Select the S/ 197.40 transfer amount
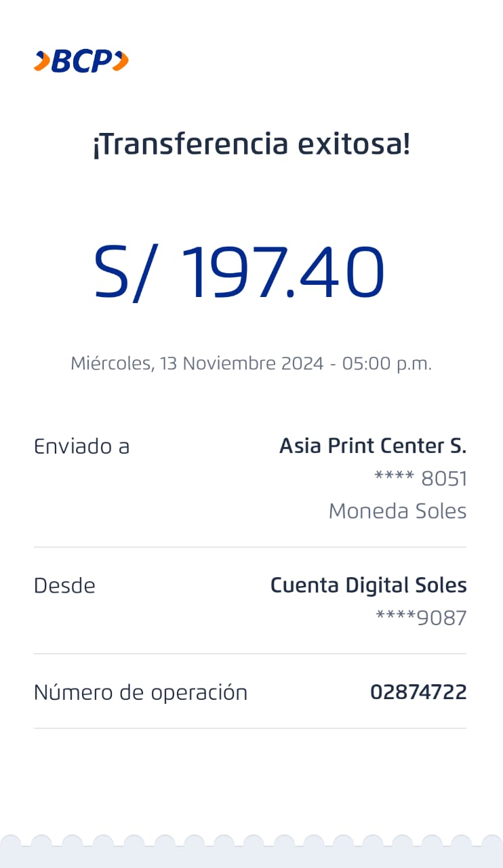 click(x=239, y=273)
